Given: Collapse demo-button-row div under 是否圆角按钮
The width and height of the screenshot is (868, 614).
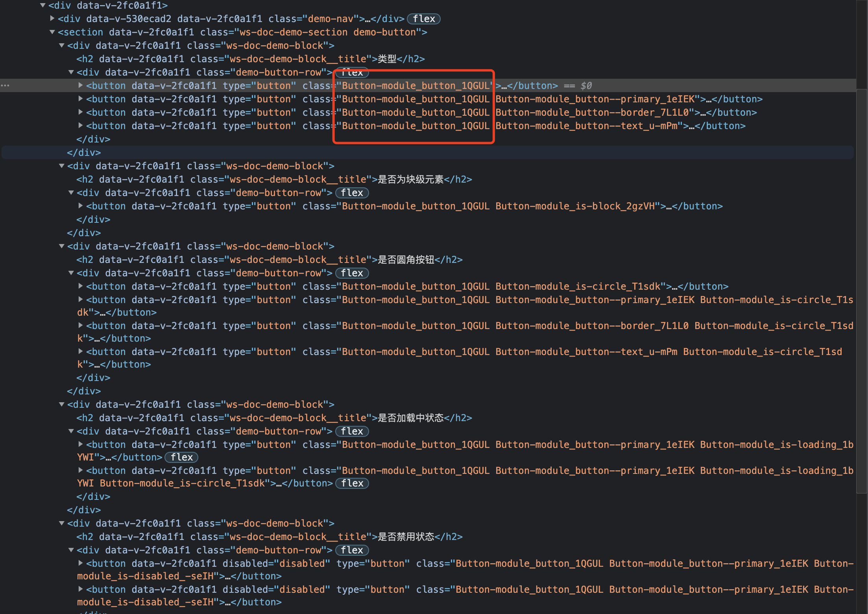Looking at the screenshot, I should [x=71, y=273].
